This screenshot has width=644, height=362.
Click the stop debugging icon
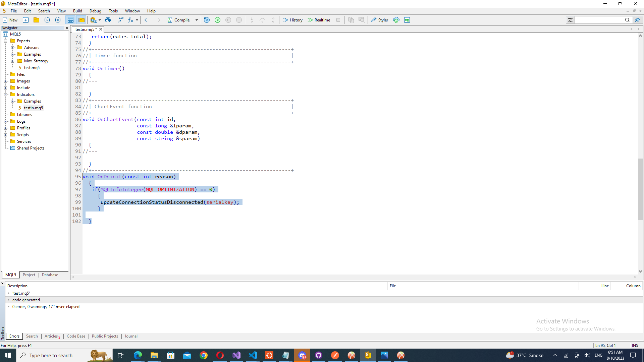click(x=239, y=20)
